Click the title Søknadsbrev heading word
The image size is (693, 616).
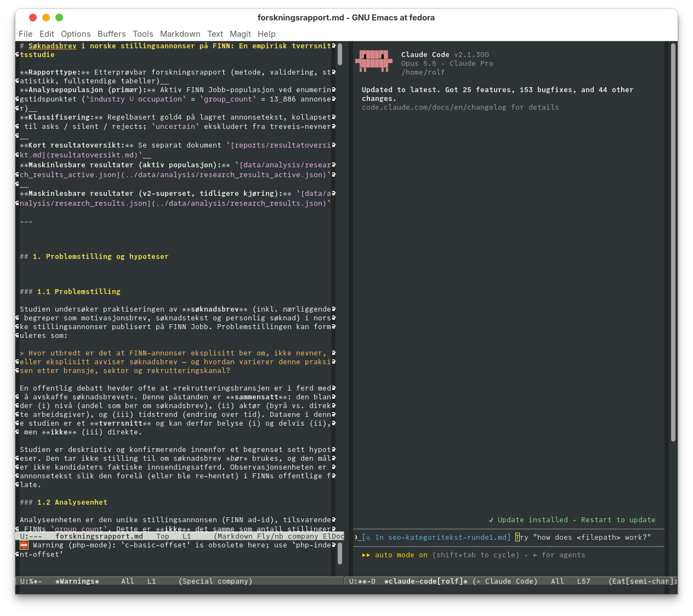pyautogui.click(x=52, y=46)
